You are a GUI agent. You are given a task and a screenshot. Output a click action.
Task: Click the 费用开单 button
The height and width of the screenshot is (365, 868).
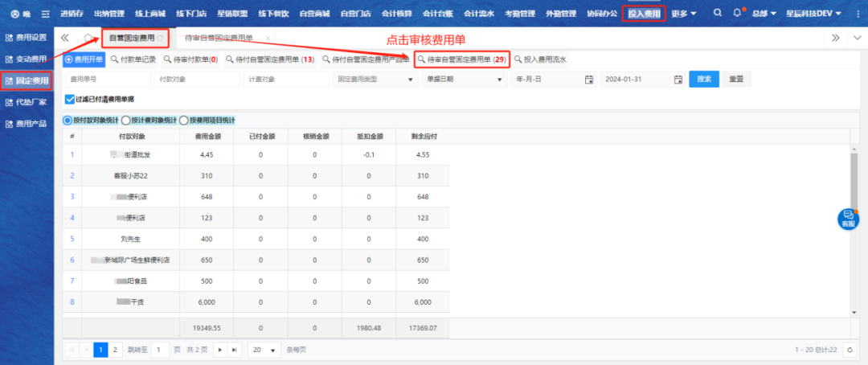84,59
